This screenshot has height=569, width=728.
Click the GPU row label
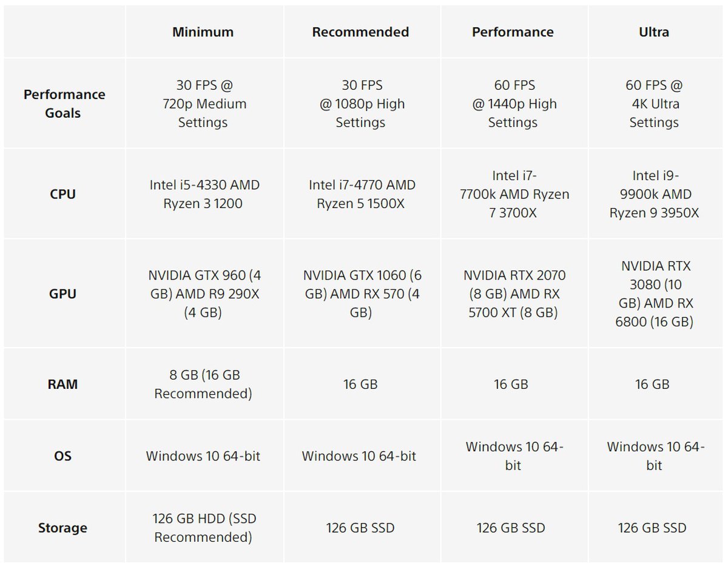[63, 294]
